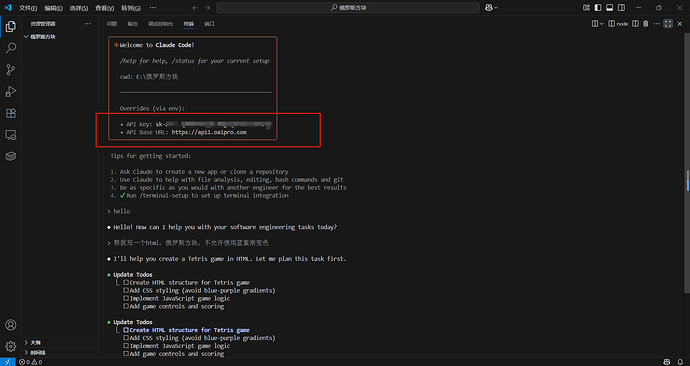Open Explorer header More Actions ellipsis

coord(88,24)
